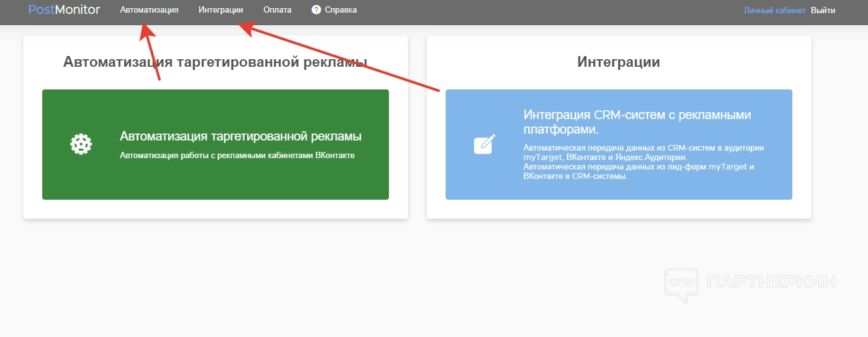Click text Автоматизация работы с рекламными кабинетами ВКонтакте

(x=238, y=155)
